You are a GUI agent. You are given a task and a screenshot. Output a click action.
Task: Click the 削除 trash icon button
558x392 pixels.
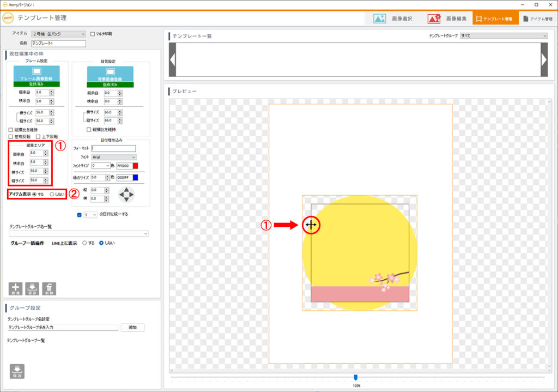point(49,288)
